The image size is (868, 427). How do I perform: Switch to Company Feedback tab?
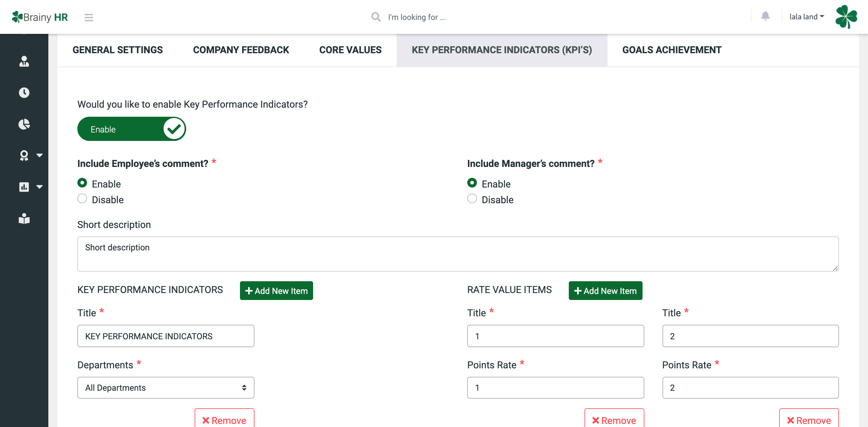point(241,50)
